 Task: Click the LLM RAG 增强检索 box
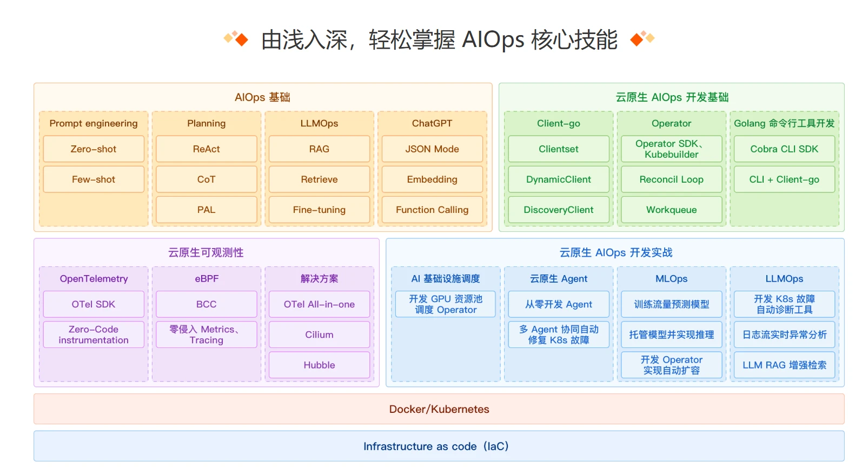(785, 365)
